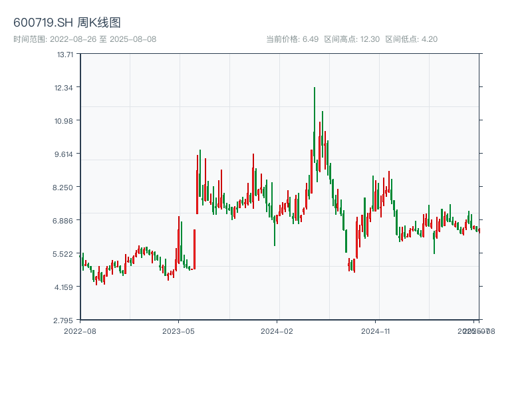Select the 2024-11 x-axis date label
This screenshot has width=532, height=399.
click(x=376, y=331)
